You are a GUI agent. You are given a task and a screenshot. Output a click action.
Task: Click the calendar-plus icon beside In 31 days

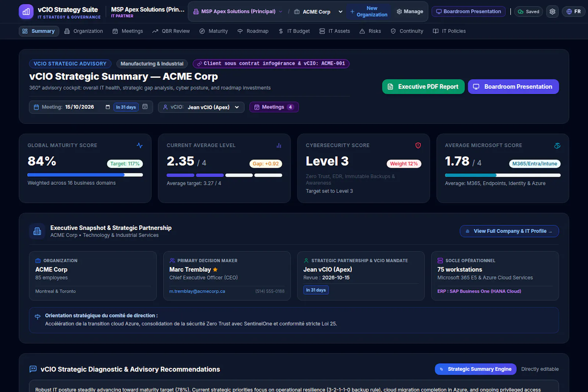coord(145,107)
